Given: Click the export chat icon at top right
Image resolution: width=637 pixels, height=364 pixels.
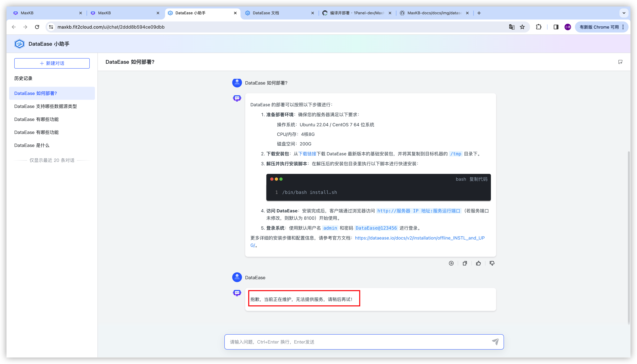Looking at the screenshot, I should tap(620, 62).
